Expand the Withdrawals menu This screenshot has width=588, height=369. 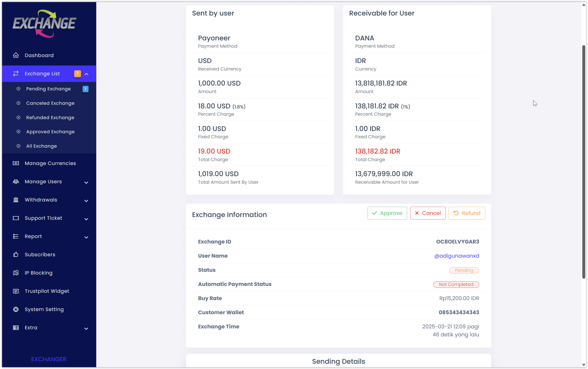(x=86, y=201)
